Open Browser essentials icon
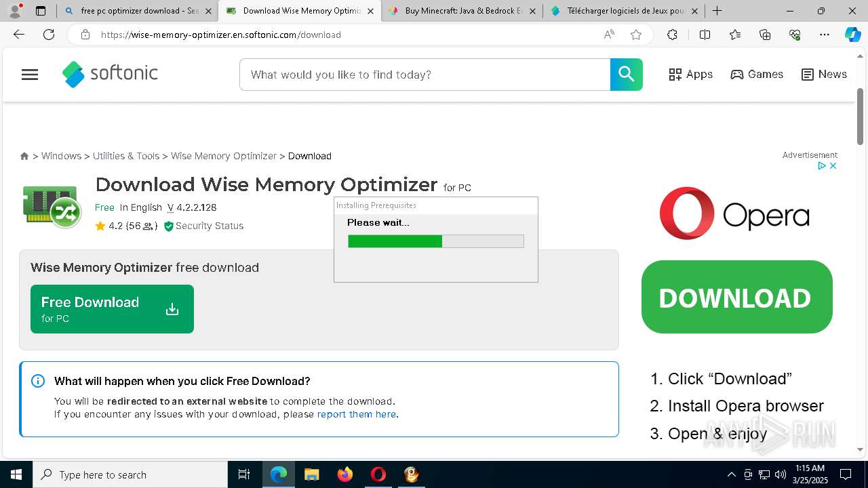 click(x=795, y=35)
